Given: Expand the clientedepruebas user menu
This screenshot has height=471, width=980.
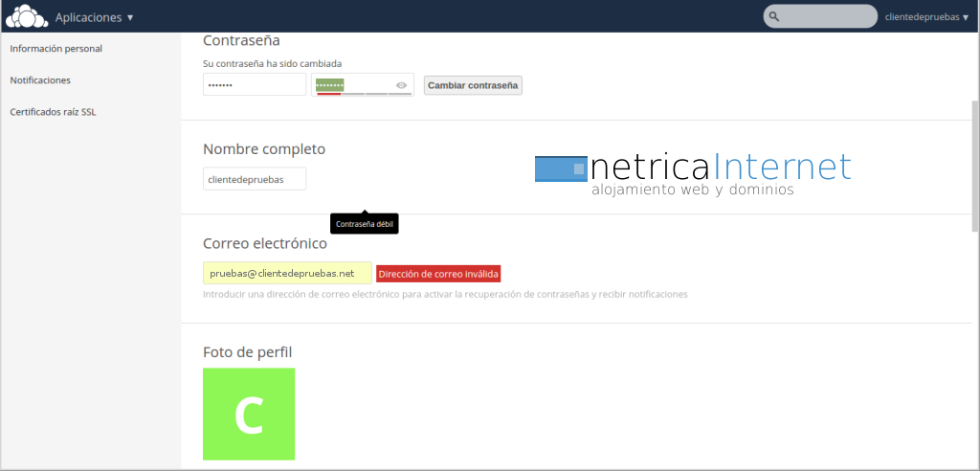Looking at the screenshot, I should (926, 17).
